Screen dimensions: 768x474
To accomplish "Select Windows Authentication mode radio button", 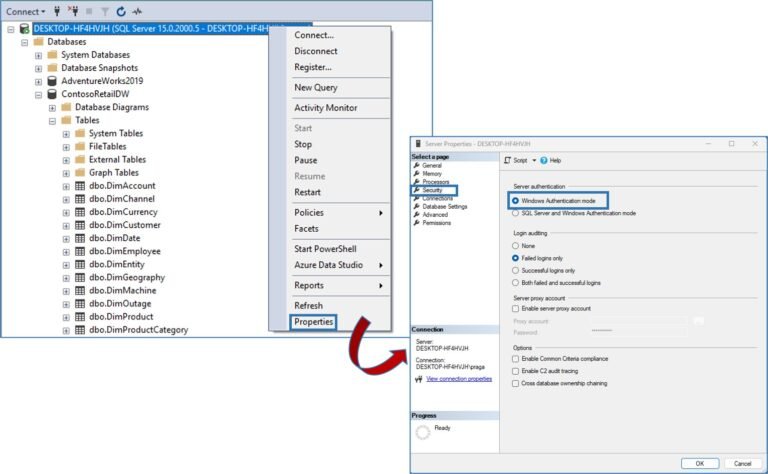I will [515, 201].
